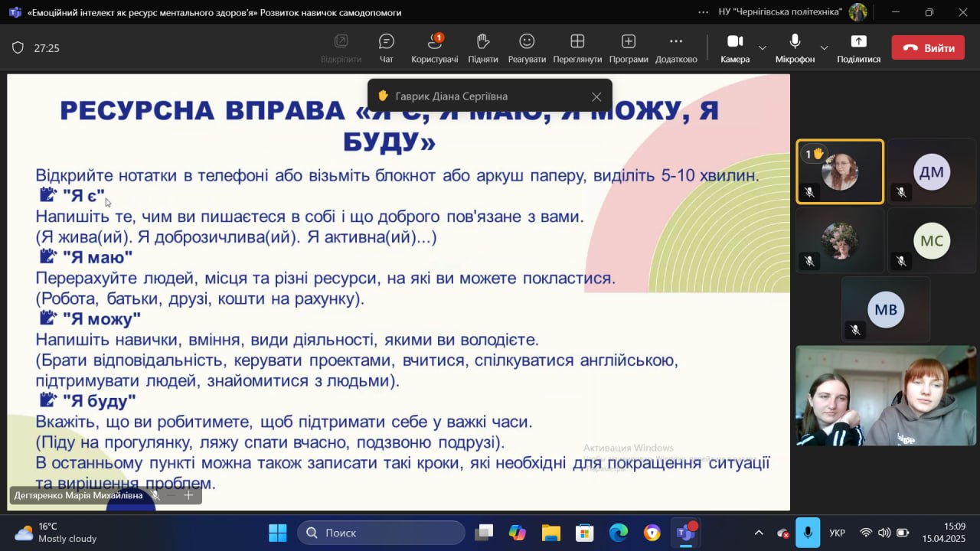Screen dimensions: 980x551
Task: Show hidden system tray icons chevron
Action: 759,533
